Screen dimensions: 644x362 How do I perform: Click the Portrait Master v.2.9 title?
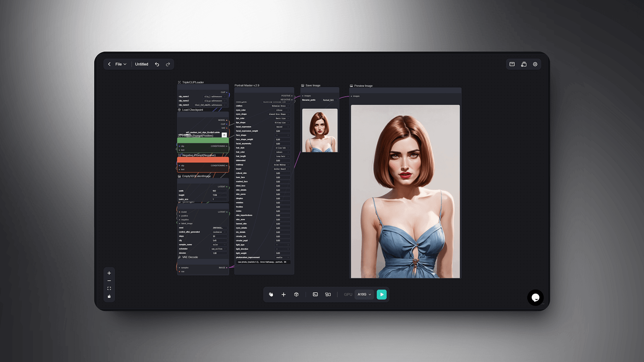247,85
